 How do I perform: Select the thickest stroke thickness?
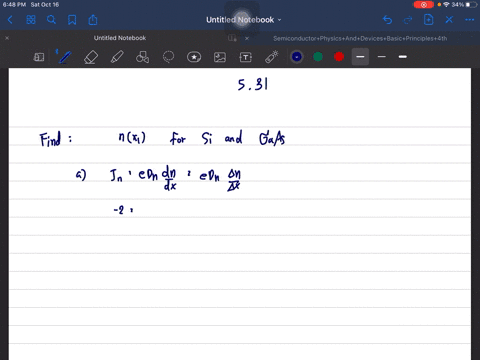point(403,57)
